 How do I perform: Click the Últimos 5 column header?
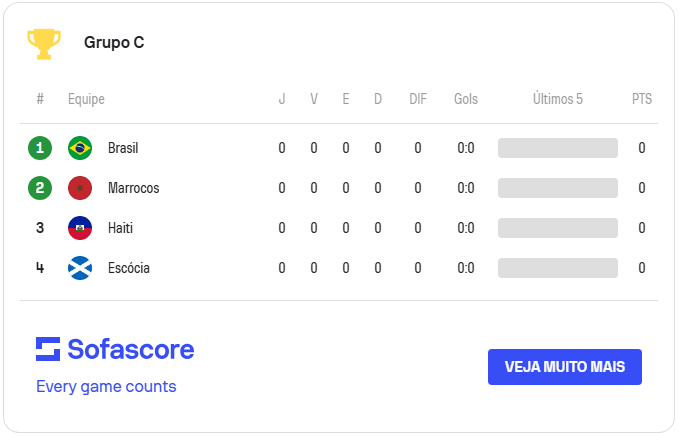click(x=558, y=99)
